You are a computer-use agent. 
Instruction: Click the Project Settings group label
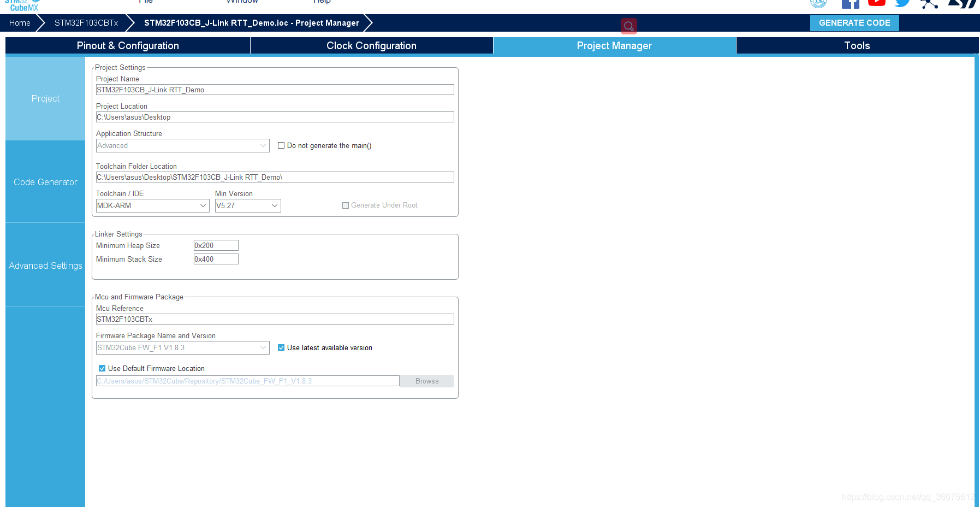tap(120, 67)
